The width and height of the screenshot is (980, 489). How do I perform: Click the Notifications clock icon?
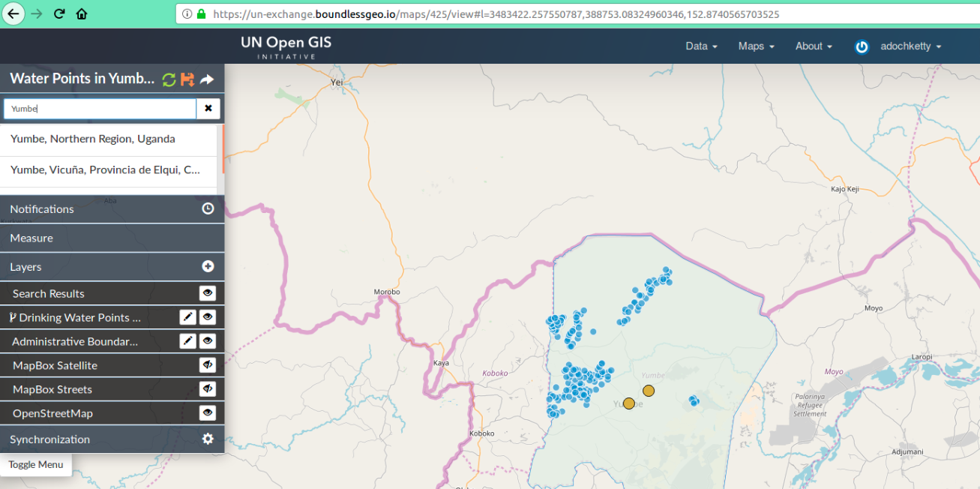pos(208,209)
